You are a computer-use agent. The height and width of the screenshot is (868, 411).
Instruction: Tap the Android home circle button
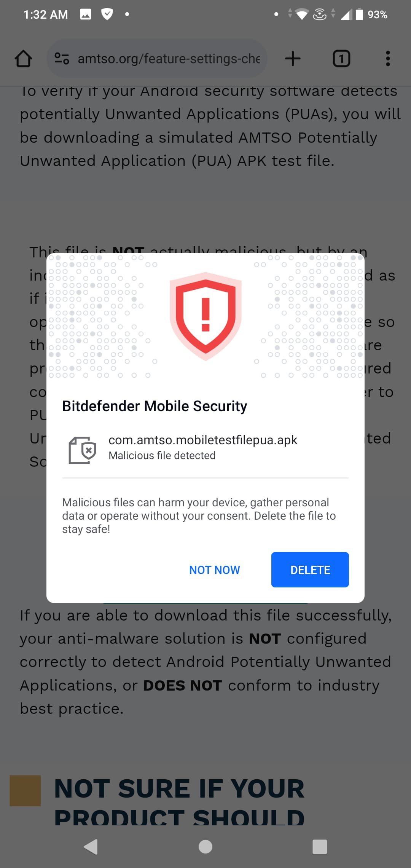click(205, 847)
